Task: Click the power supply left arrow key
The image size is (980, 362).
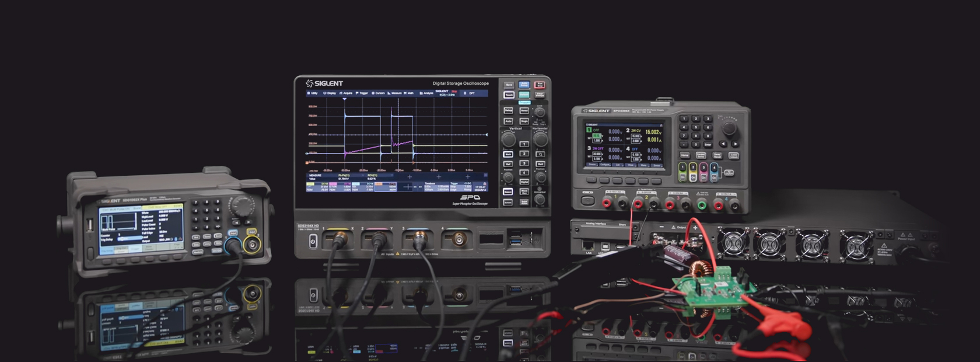Action: 723,144
